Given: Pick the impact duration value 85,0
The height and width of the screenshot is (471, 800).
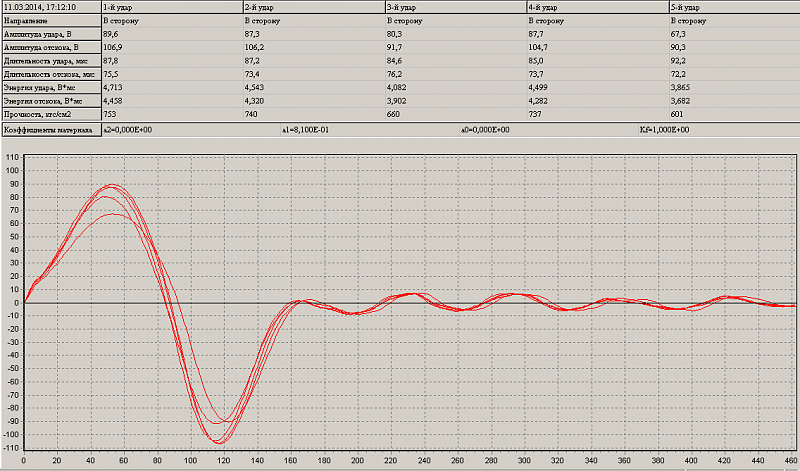Looking at the screenshot, I should (x=538, y=61).
